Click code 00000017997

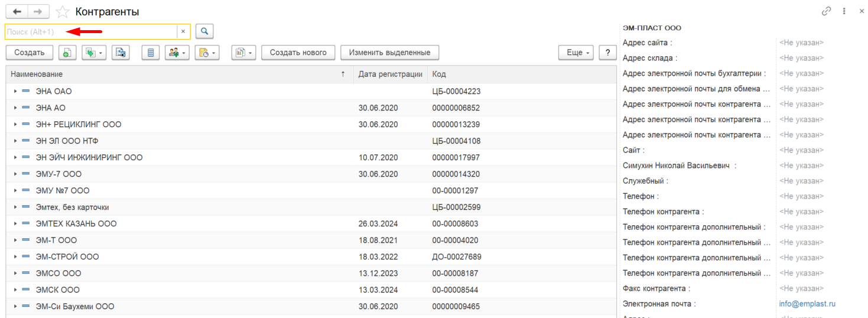click(456, 158)
